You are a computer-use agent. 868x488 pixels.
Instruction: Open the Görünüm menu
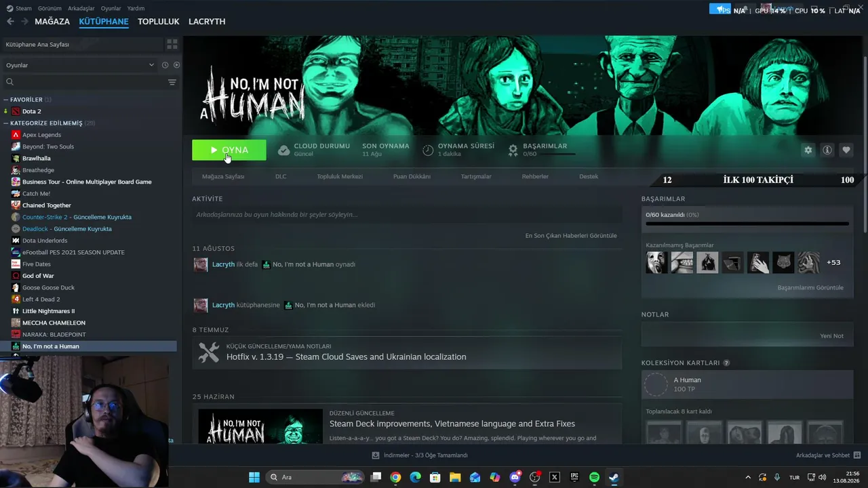coord(50,8)
